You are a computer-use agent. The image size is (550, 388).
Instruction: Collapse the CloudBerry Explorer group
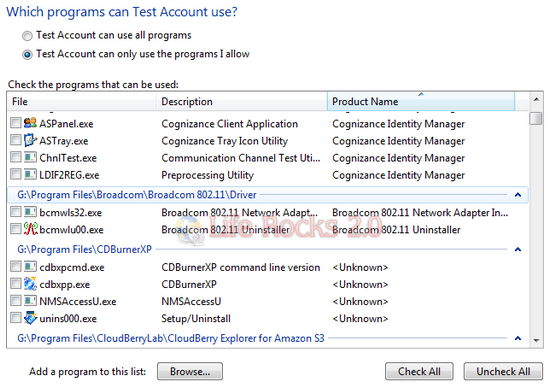click(x=518, y=338)
